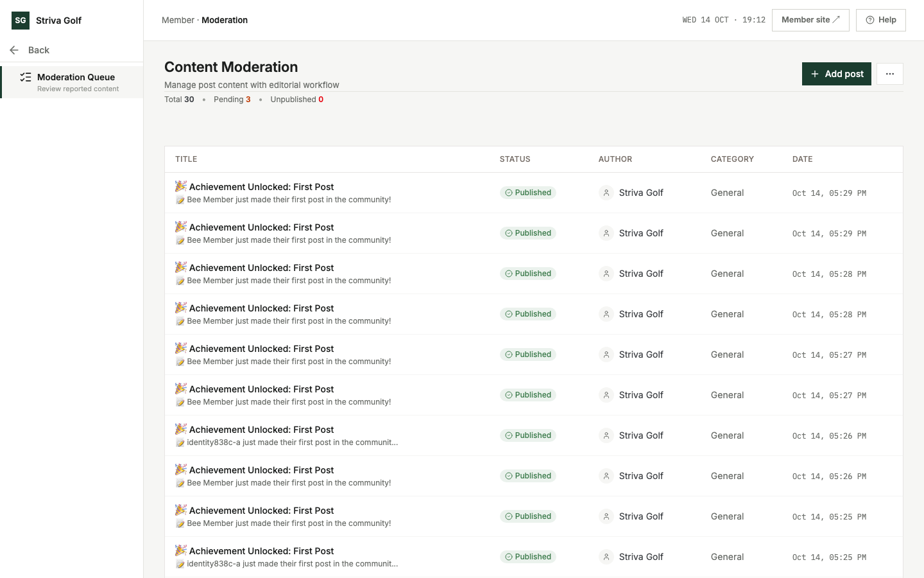Click the Striva Golf workspace name in sidebar

(58, 21)
